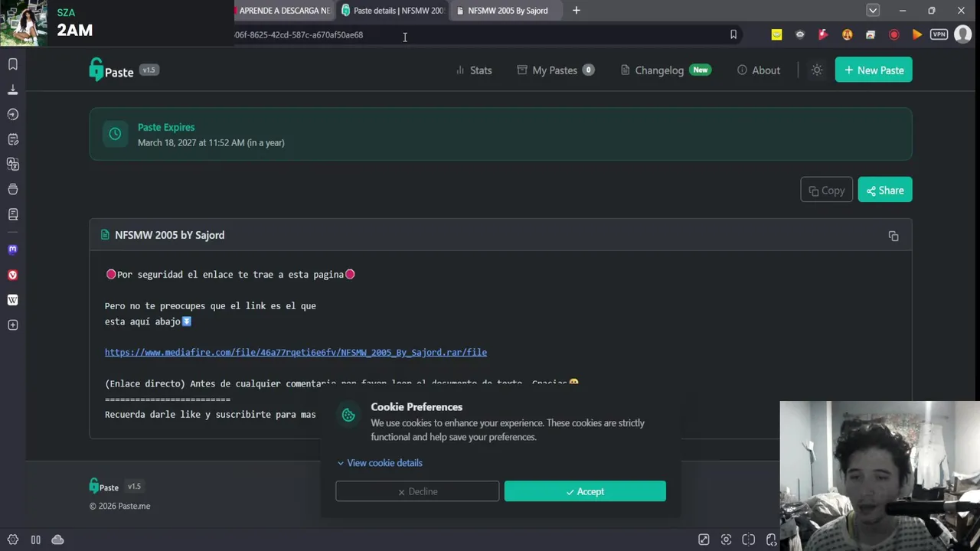Click the red record extension icon
Viewport: 980px width, 551px height.
coord(893,34)
